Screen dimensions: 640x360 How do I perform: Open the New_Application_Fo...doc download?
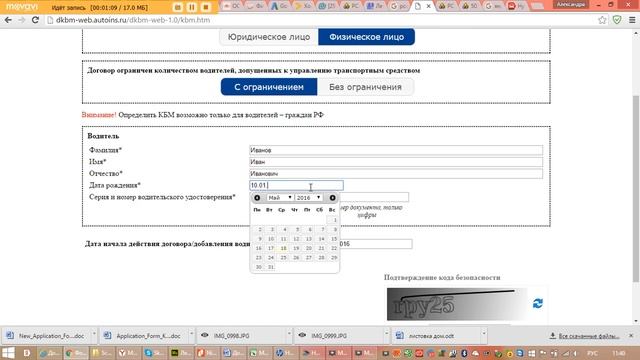click(x=46, y=336)
